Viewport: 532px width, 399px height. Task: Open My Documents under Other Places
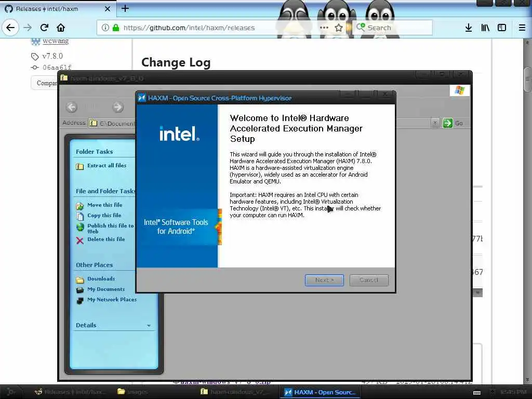coord(106,289)
